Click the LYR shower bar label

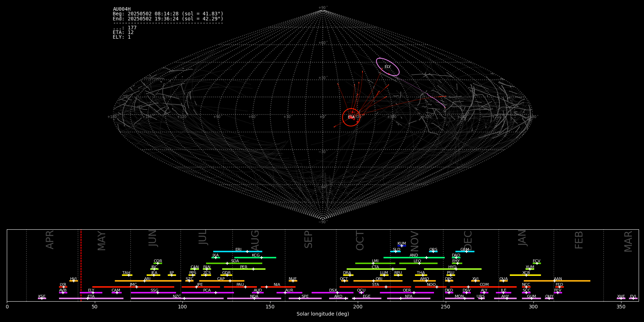pyautogui.click(x=63, y=285)
